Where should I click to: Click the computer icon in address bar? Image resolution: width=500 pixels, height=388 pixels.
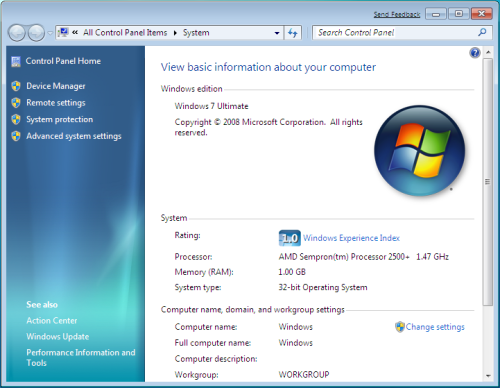click(63, 32)
